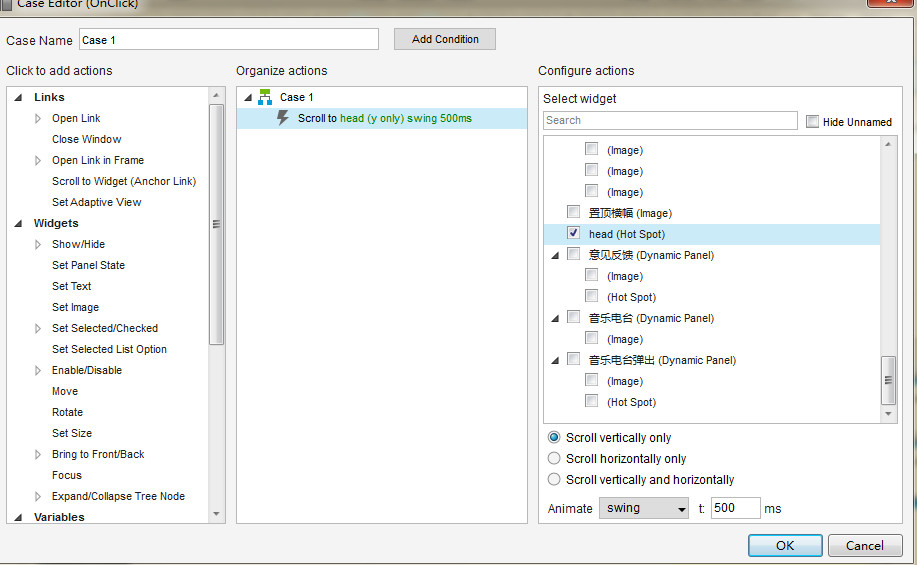
Task: Collapse the Widgets section arrow
Action: coord(18,223)
